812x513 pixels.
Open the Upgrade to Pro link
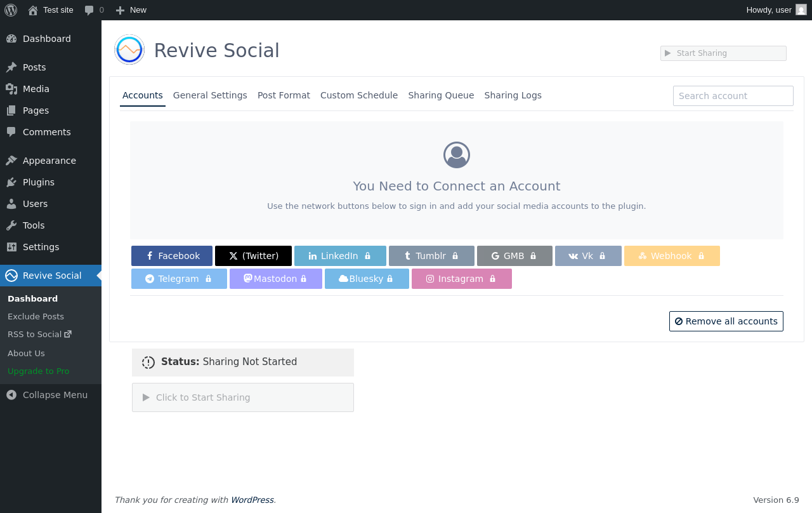pos(39,371)
